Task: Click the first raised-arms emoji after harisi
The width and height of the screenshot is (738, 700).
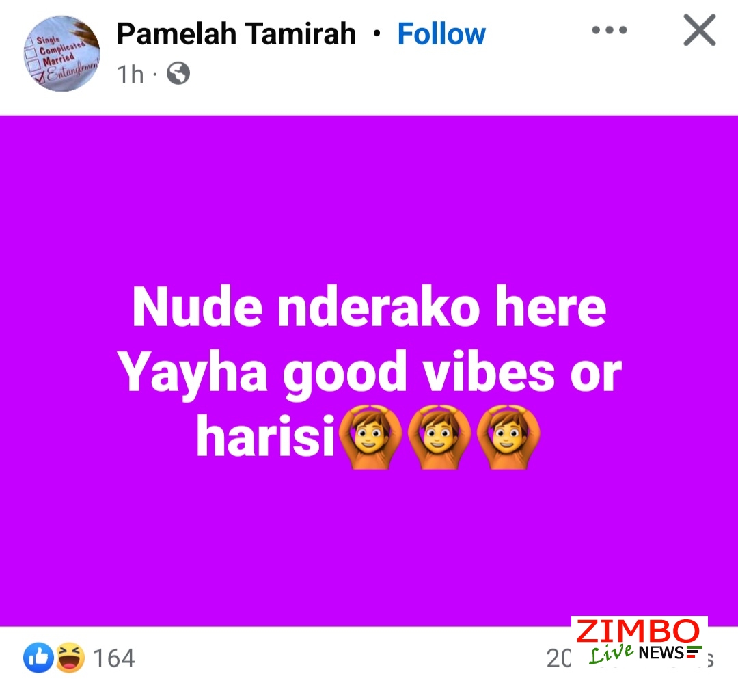Action: tap(370, 437)
